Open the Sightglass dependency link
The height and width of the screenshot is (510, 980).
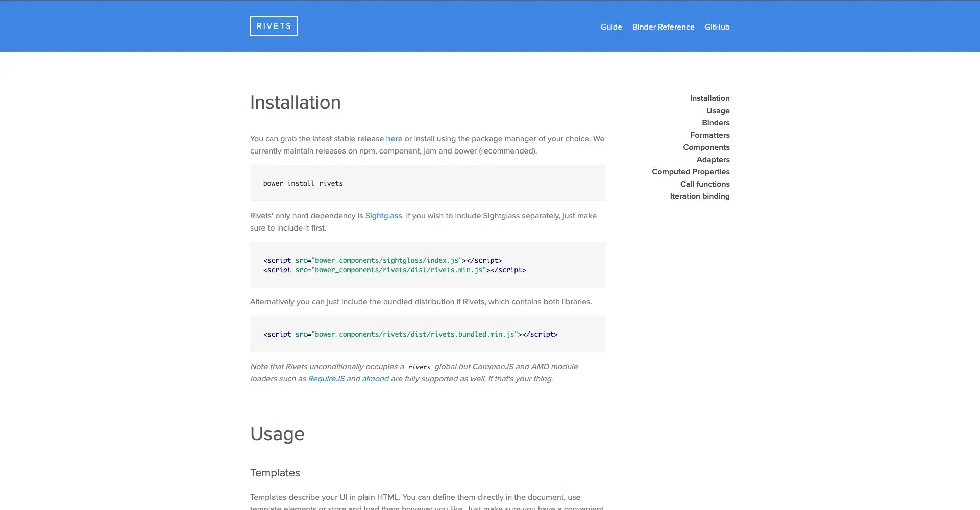click(383, 216)
